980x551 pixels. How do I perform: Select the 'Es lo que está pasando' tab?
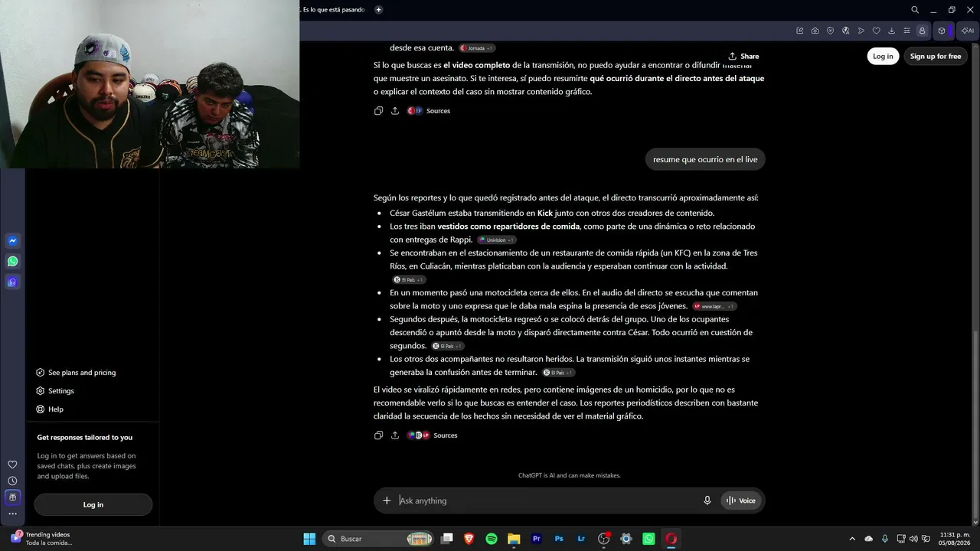(334, 10)
